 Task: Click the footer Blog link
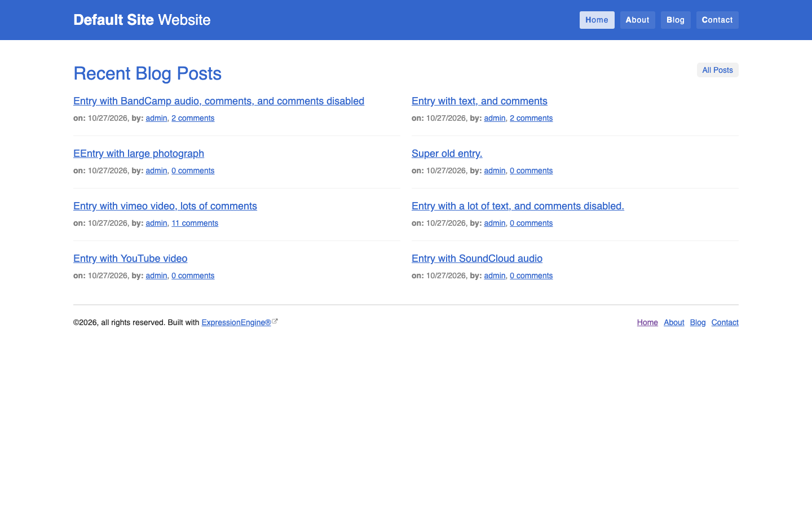click(698, 322)
